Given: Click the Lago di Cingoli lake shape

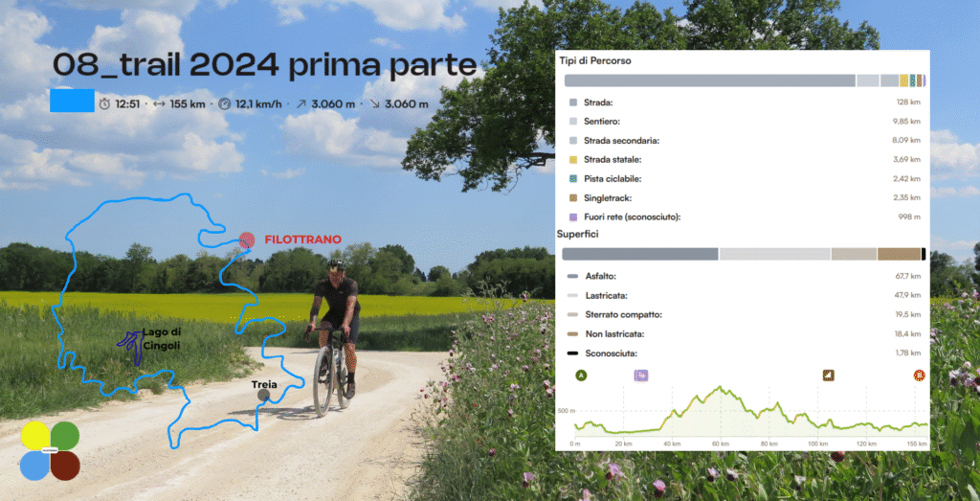Looking at the screenshot, I should pyautogui.click(x=131, y=347).
